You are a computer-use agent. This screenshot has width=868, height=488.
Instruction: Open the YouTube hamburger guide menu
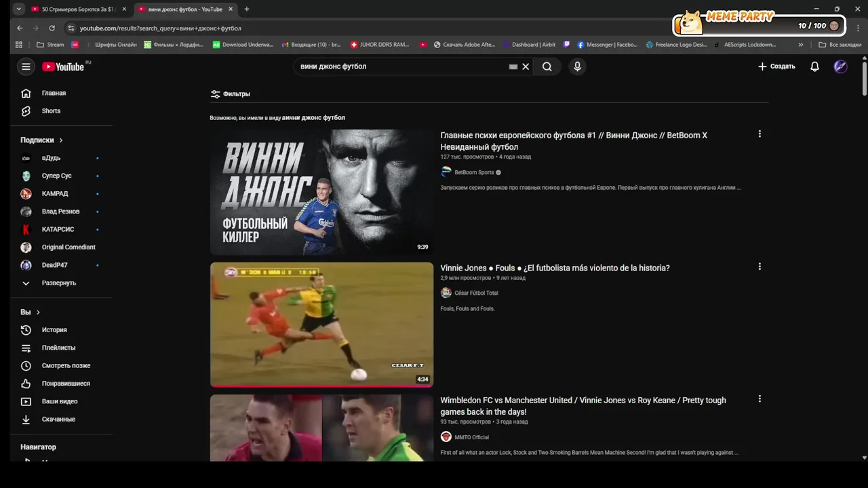coord(26,66)
